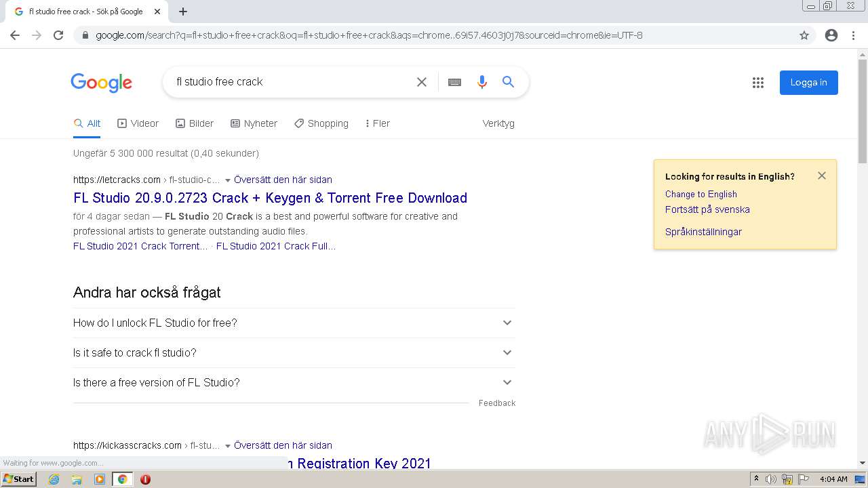868x488 pixels.
Task: Select the Chrome taskbar button
Action: click(123, 479)
